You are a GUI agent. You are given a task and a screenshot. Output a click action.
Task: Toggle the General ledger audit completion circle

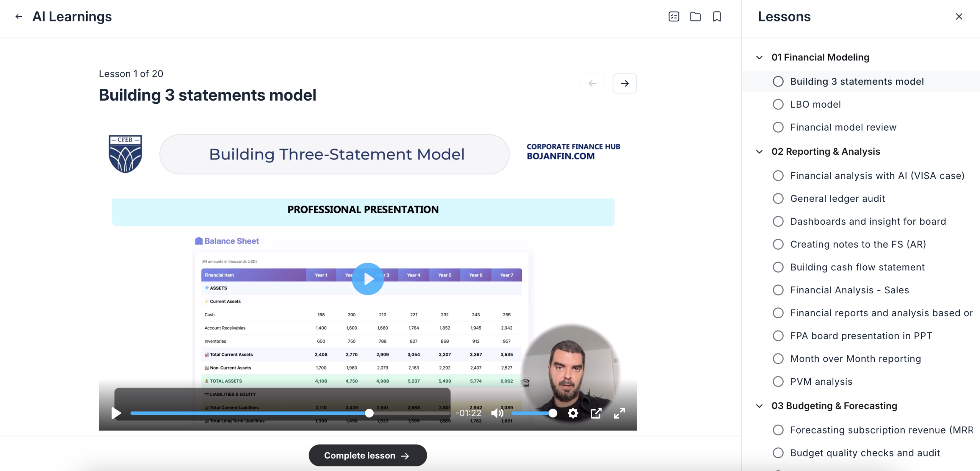click(778, 198)
